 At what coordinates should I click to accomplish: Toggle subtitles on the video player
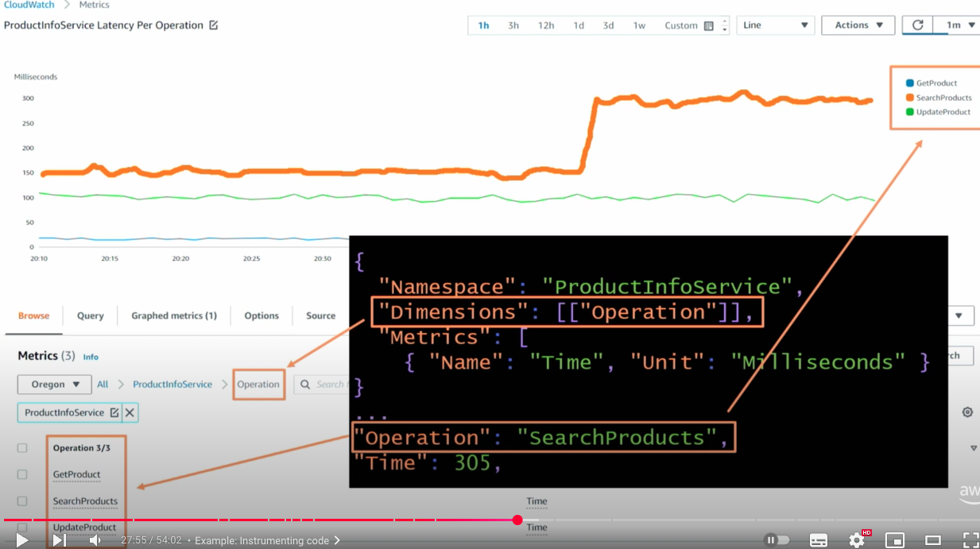(x=819, y=540)
